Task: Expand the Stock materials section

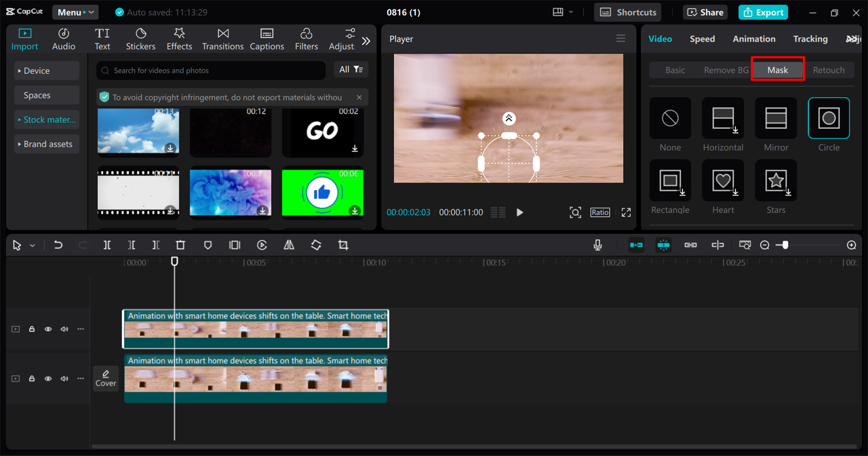Action: pyautogui.click(x=47, y=119)
